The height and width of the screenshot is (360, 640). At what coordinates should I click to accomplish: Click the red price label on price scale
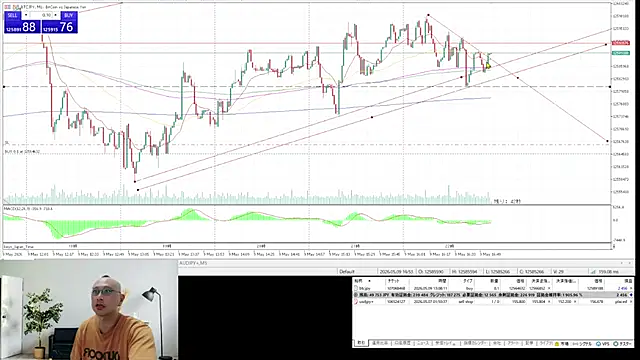click(x=620, y=43)
